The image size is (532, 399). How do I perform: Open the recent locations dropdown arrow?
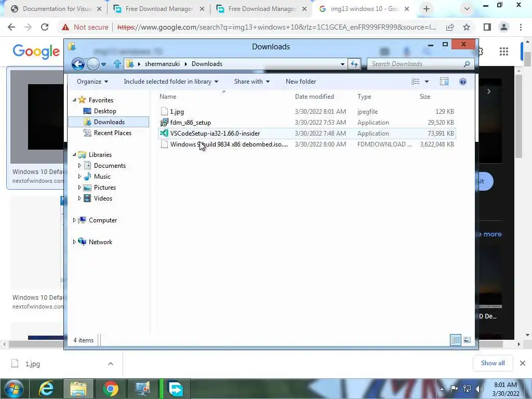[x=103, y=64]
